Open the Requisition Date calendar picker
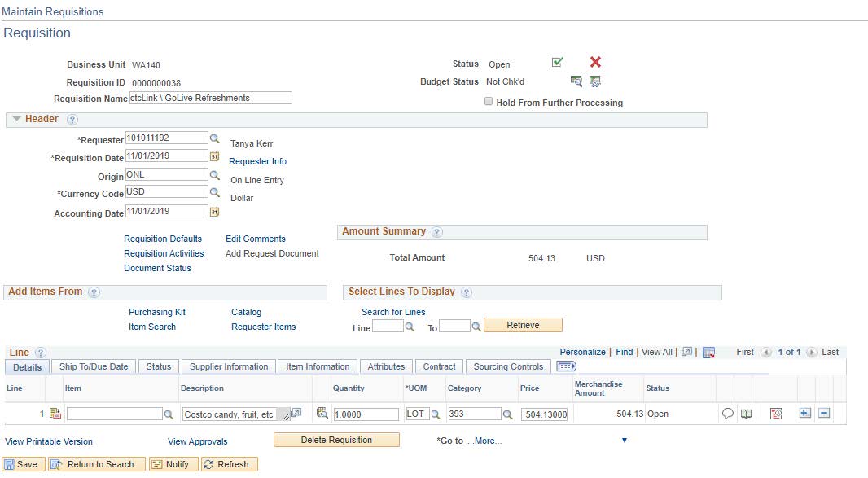Screen dimensions: 868x478 [x=215, y=156]
